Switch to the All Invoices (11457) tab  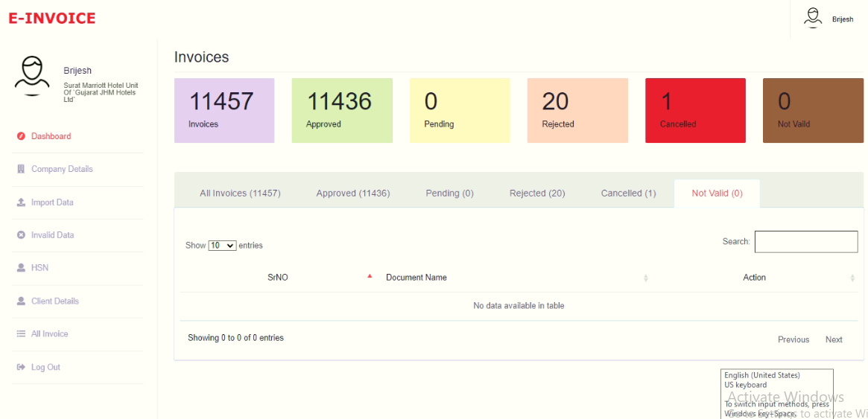pos(240,193)
